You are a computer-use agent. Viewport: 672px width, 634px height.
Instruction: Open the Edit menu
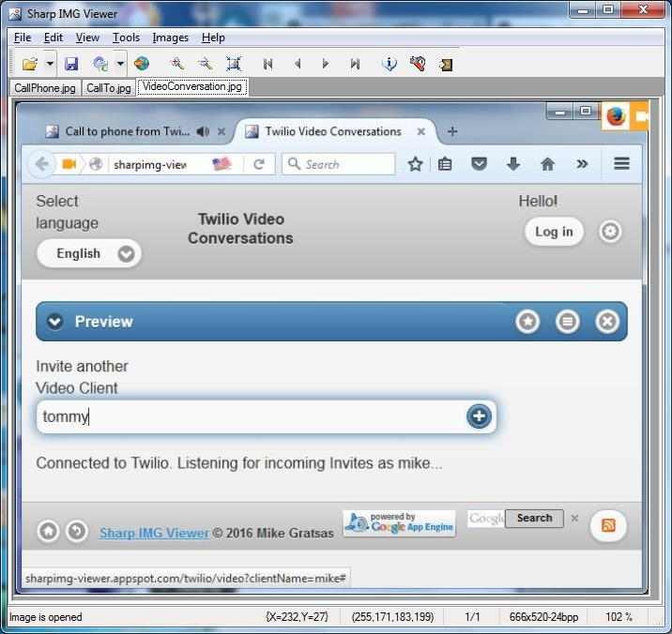[53, 38]
